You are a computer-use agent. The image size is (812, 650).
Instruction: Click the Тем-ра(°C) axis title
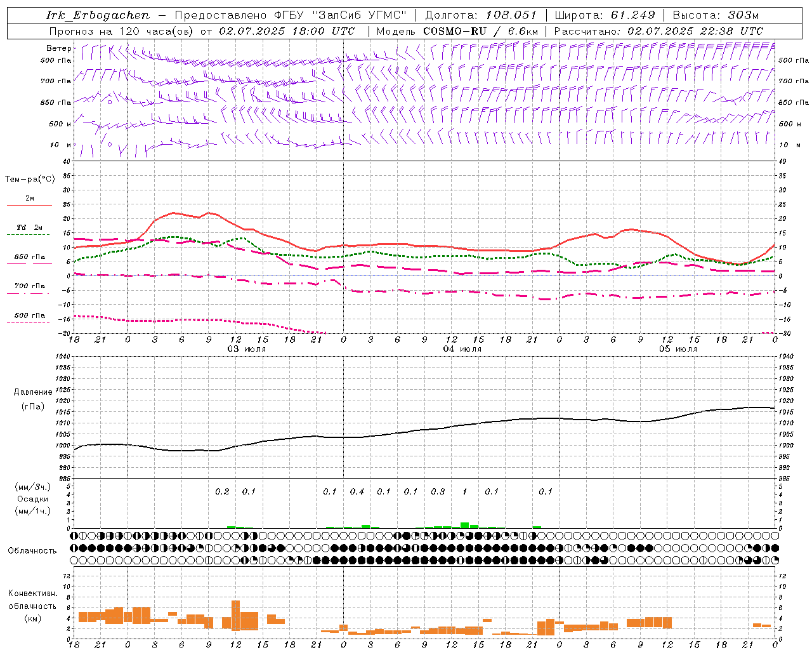pyautogui.click(x=30, y=180)
